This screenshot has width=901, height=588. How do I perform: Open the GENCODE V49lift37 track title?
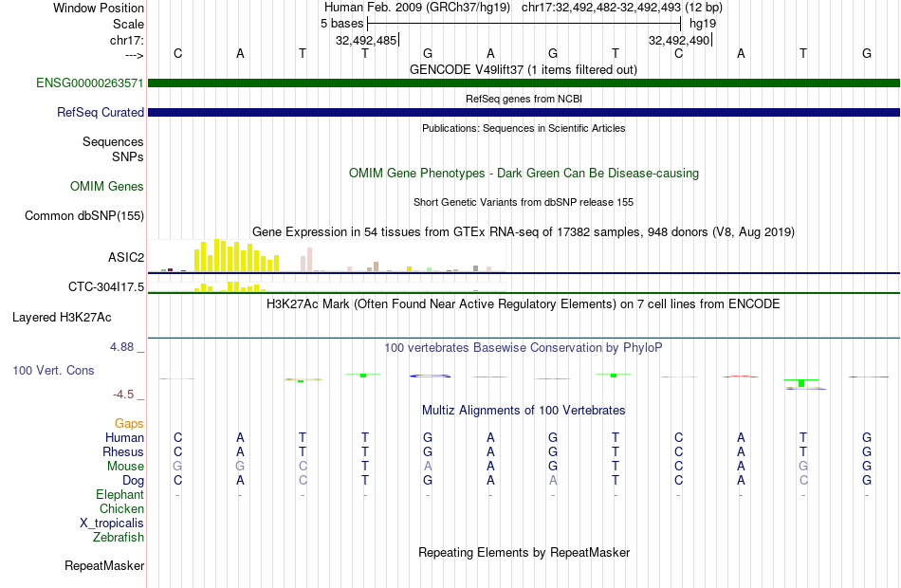(x=523, y=69)
